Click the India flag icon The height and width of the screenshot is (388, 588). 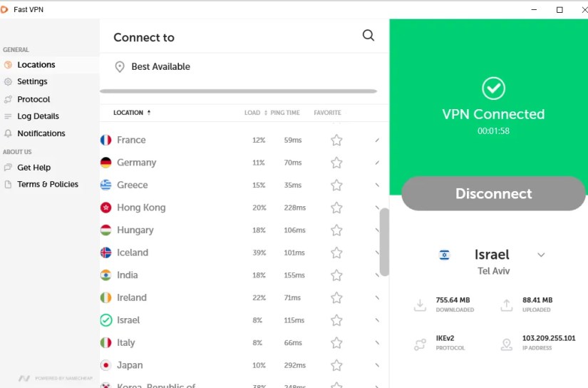point(106,275)
